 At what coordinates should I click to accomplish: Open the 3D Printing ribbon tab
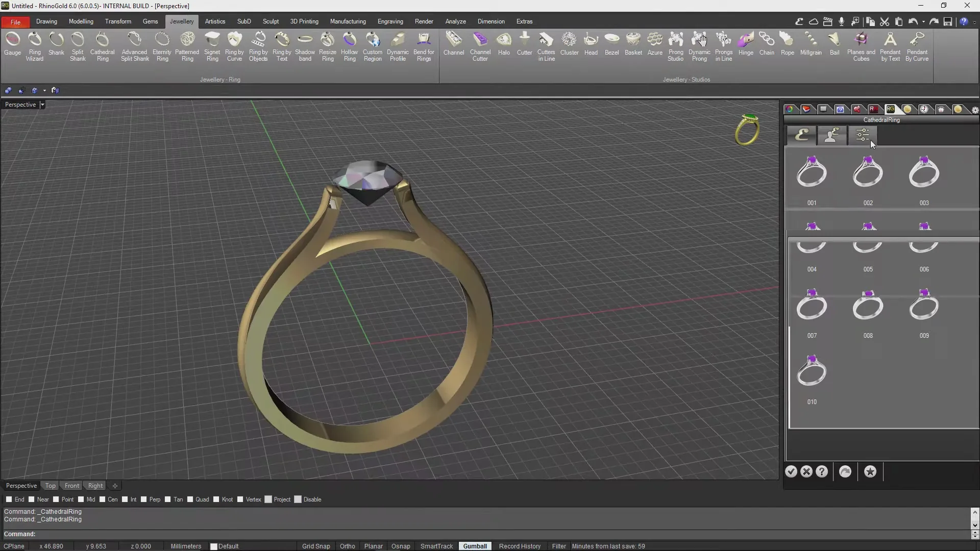pyautogui.click(x=304, y=21)
